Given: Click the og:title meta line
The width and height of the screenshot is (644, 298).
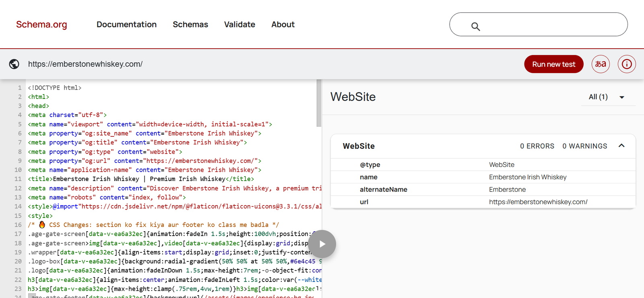Looking at the screenshot, I should coord(137,142).
